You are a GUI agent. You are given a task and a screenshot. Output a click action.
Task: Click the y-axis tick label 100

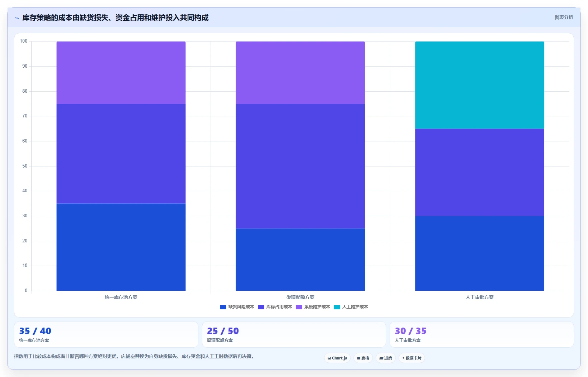click(24, 41)
